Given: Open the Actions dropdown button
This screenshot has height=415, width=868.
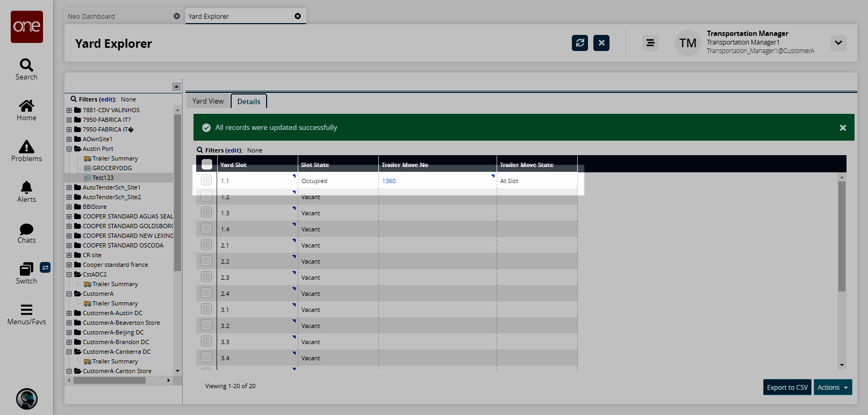Looking at the screenshot, I should pyautogui.click(x=833, y=387).
